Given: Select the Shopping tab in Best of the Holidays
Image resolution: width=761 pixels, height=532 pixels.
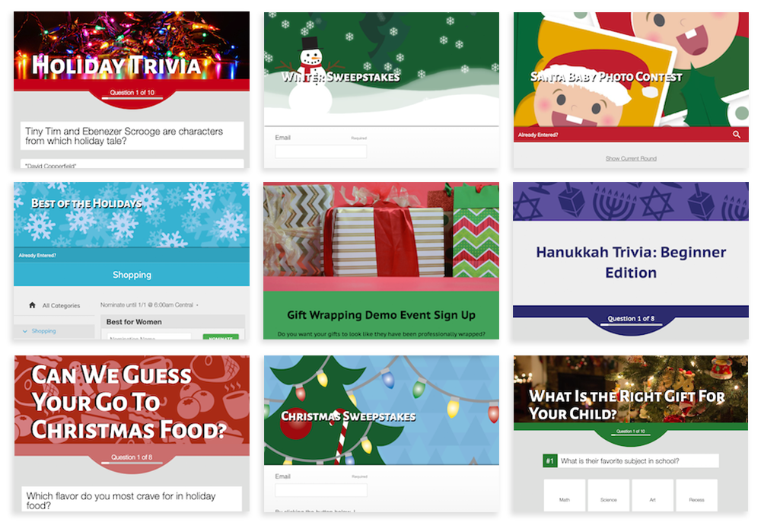Looking at the screenshot, I should click(x=132, y=275).
